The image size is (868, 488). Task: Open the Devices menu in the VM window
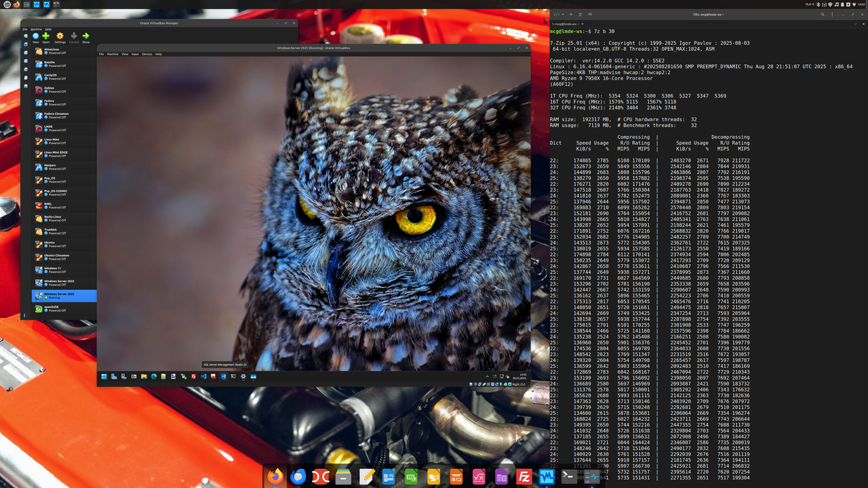click(147, 54)
